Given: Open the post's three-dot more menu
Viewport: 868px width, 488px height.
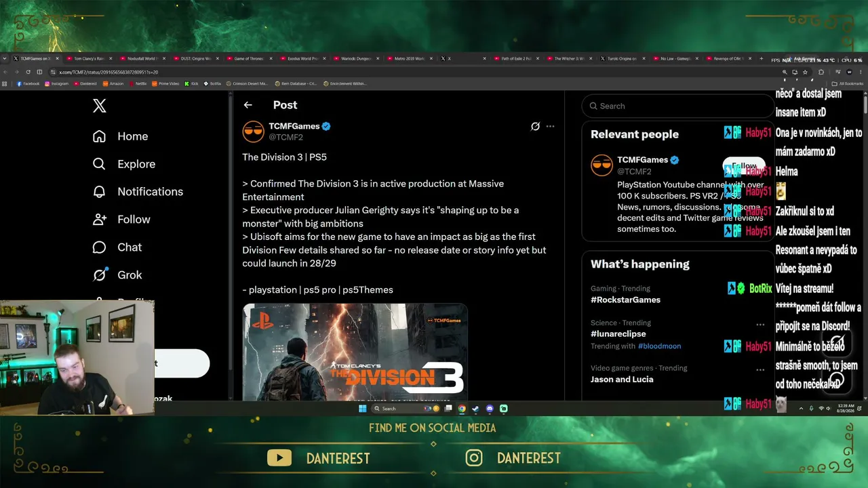Looking at the screenshot, I should coord(550,126).
